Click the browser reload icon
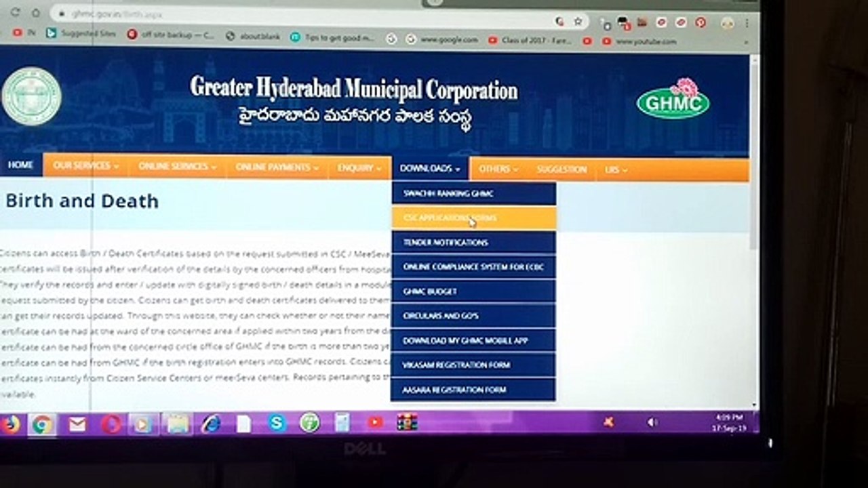This screenshot has width=868, height=488. [x=16, y=13]
